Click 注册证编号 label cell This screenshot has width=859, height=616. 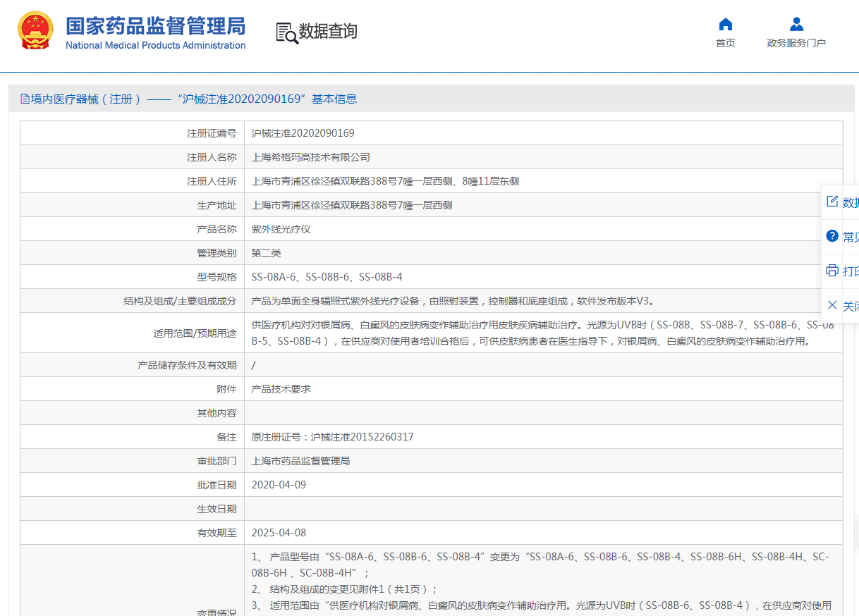click(132, 133)
